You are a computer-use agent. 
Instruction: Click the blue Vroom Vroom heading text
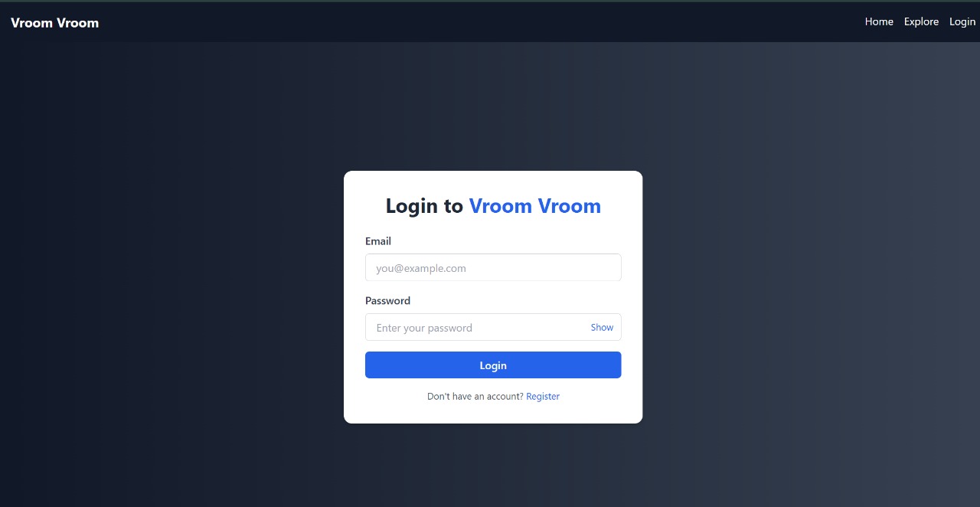535,206
